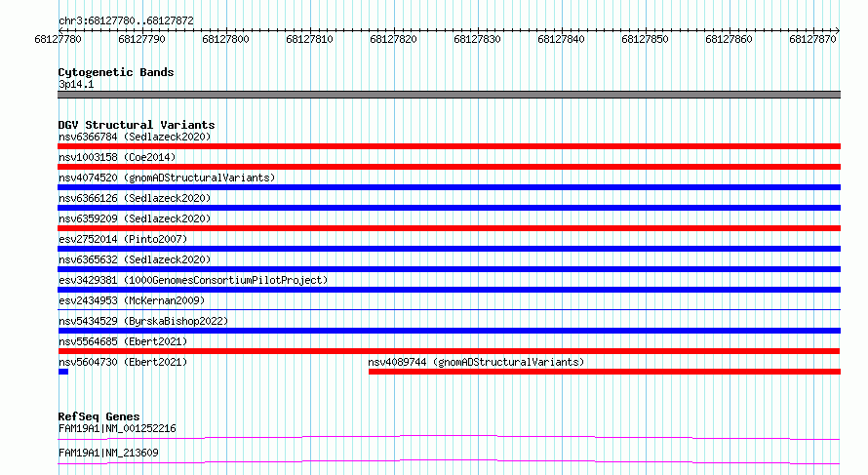This screenshot has height=475, width=868.
Task: Click ruler position 68127830
Action: click(x=477, y=39)
